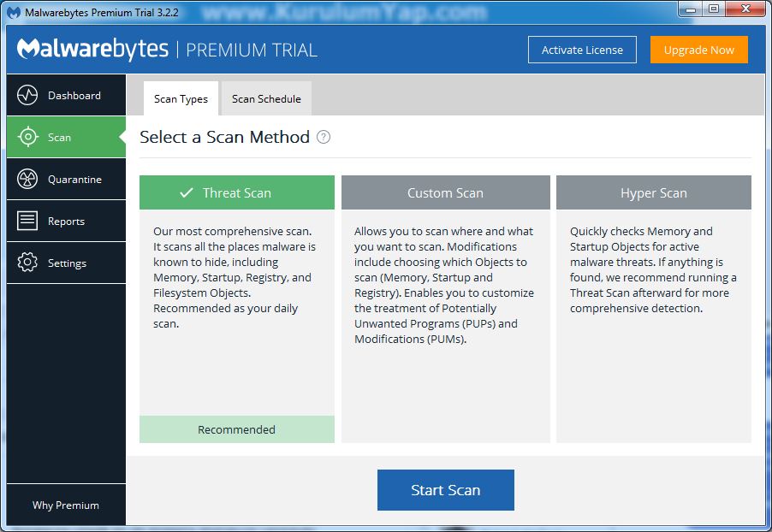Minimize the Malwarebytes window

[x=691, y=9]
